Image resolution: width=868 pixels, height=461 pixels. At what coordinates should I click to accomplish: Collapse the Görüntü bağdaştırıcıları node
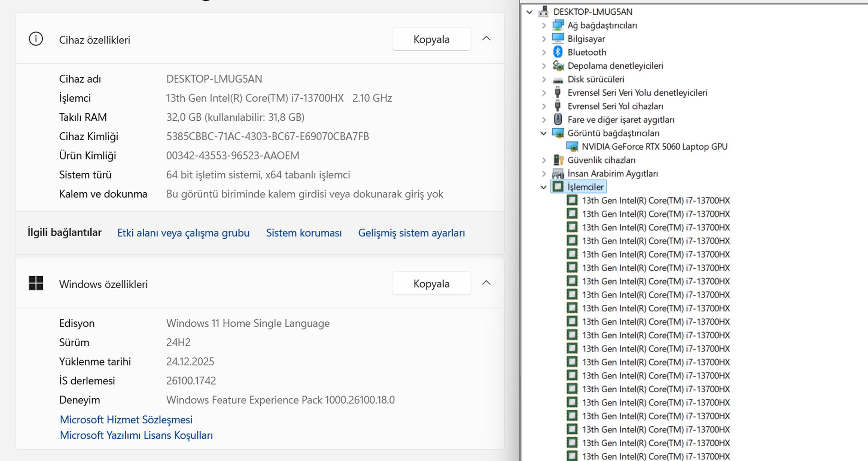click(x=544, y=133)
